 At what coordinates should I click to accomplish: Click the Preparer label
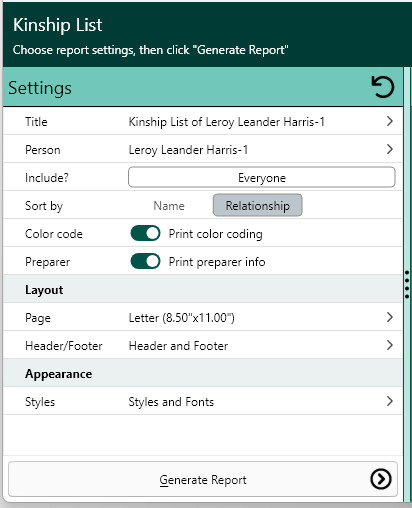pyautogui.click(x=48, y=262)
